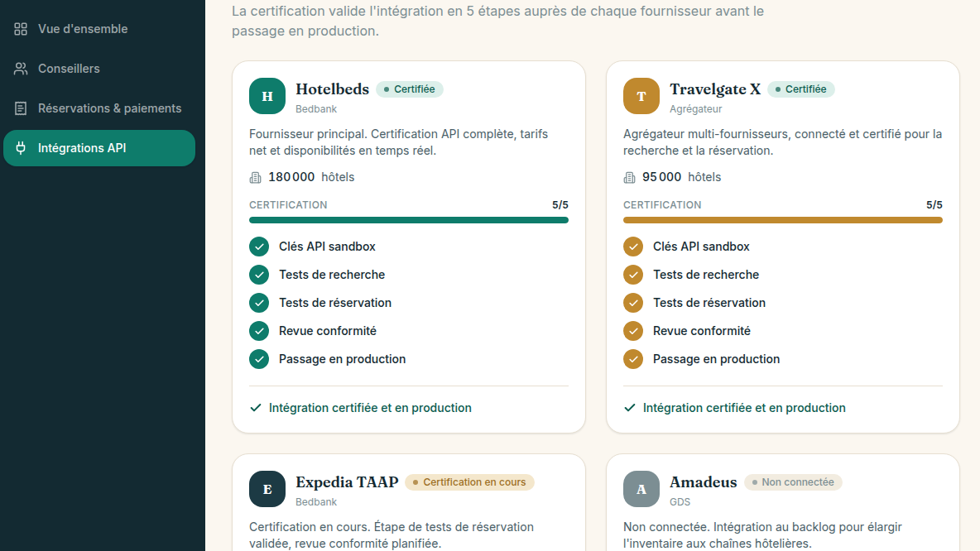
Task: Click Travelgate X Passage en production checkmark
Action: (x=633, y=359)
